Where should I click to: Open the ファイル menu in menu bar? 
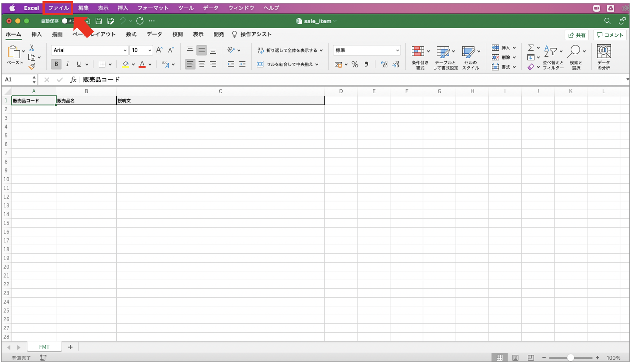(x=58, y=8)
